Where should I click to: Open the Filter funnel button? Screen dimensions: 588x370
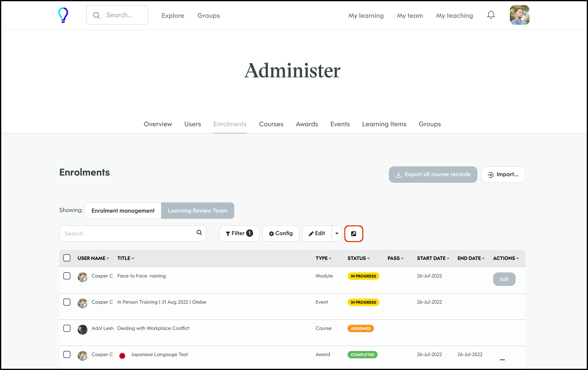pos(239,234)
